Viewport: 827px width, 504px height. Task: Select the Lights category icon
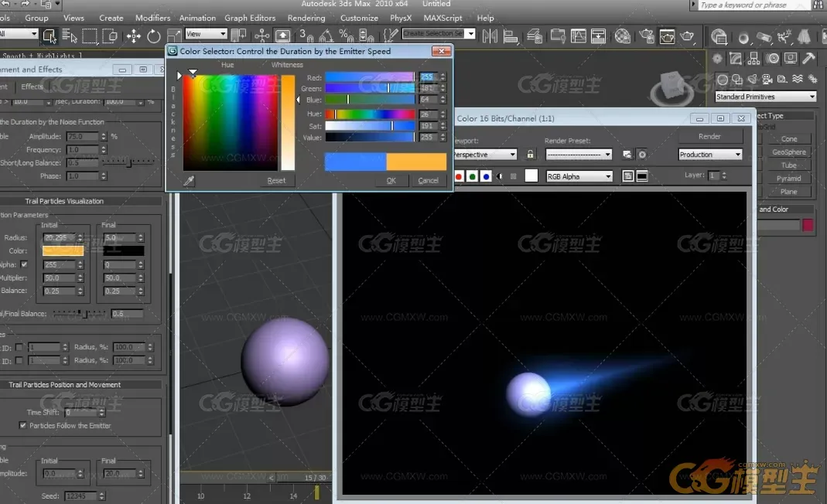coord(753,80)
